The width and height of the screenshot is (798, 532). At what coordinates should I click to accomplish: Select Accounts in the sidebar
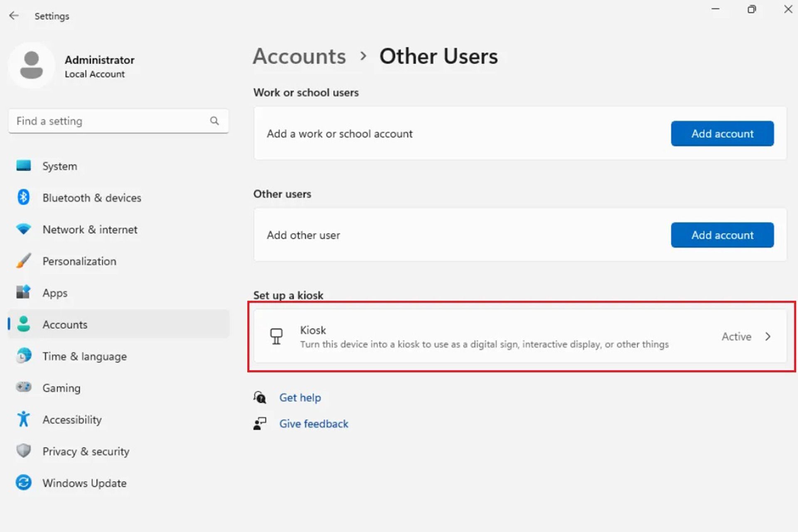click(x=118, y=324)
